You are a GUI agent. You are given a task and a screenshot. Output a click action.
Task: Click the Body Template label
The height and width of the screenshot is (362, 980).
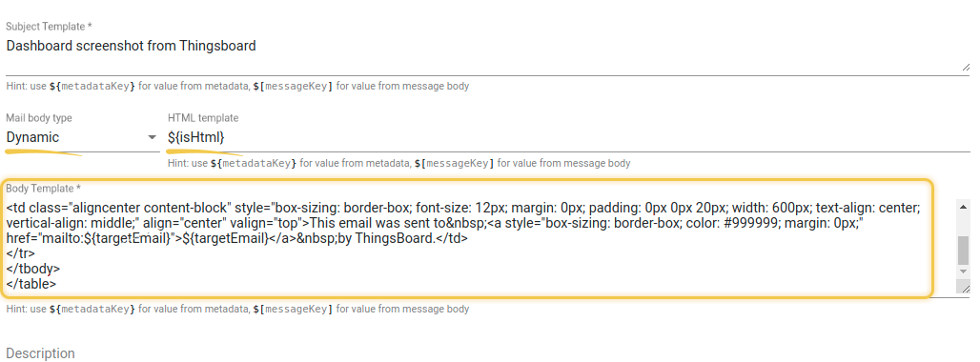click(x=44, y=188)
